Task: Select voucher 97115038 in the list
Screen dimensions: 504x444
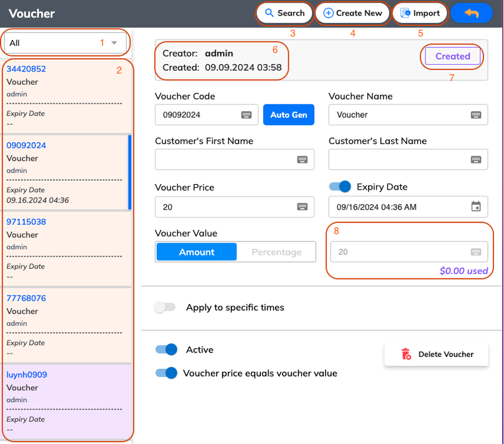Action: (x=66, y=249)
